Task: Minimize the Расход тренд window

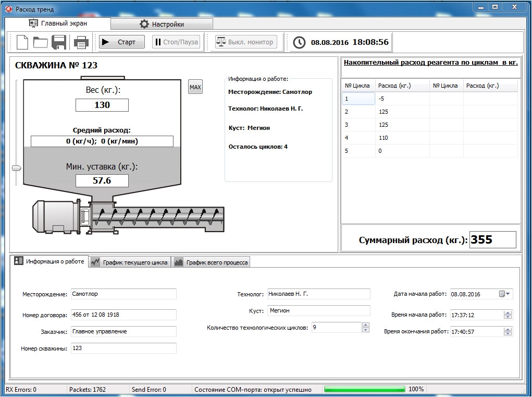Action: (481, 7)
